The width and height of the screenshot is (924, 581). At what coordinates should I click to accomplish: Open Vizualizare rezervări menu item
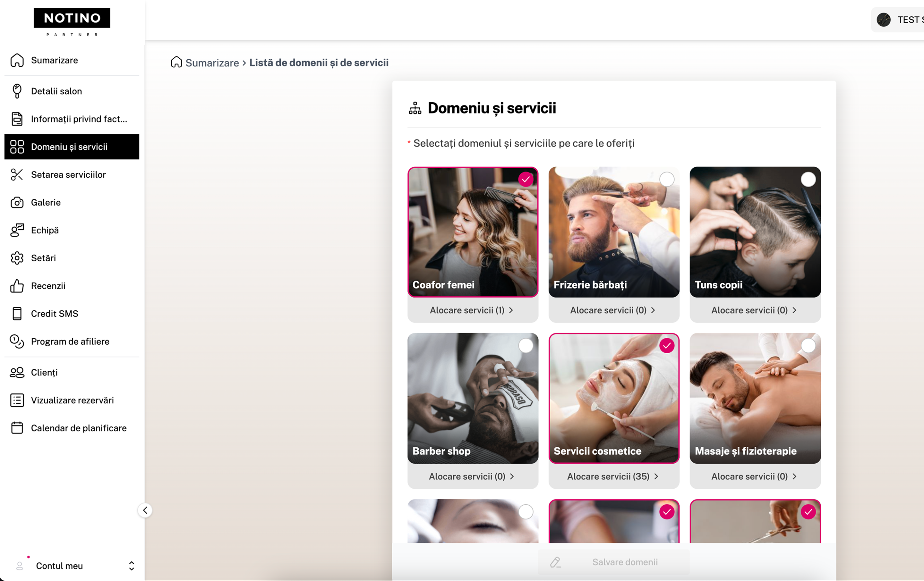pos(72,400)
